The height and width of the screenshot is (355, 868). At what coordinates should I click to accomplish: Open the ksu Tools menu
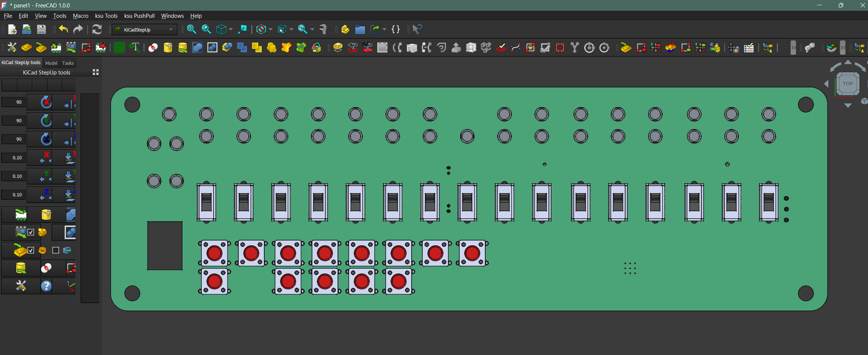106,16
